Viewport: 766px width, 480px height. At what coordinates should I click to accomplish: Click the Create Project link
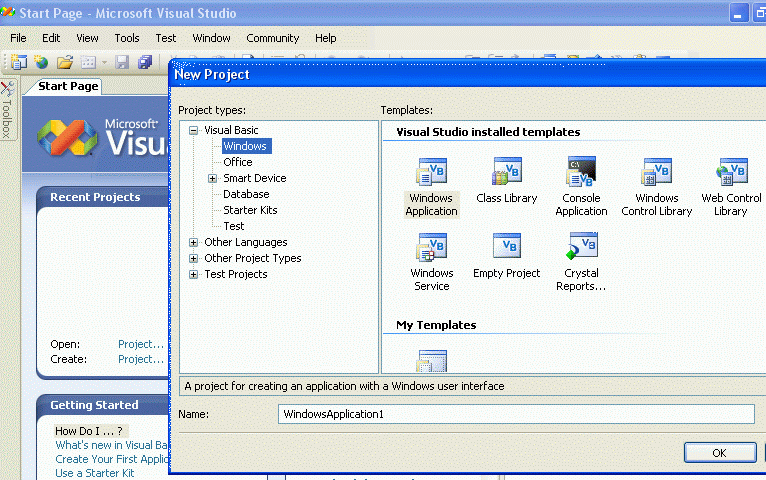coord(141,359)
